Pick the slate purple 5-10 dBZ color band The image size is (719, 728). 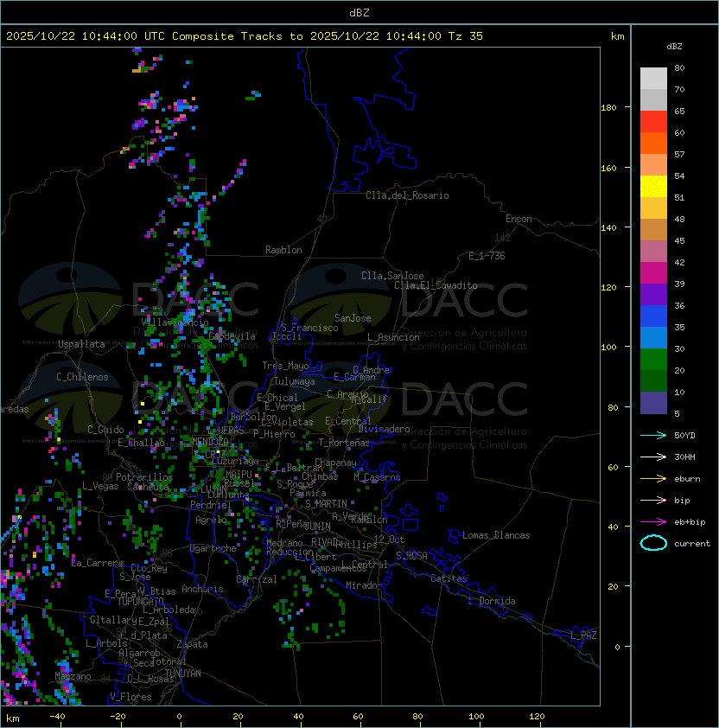[653, 403]
